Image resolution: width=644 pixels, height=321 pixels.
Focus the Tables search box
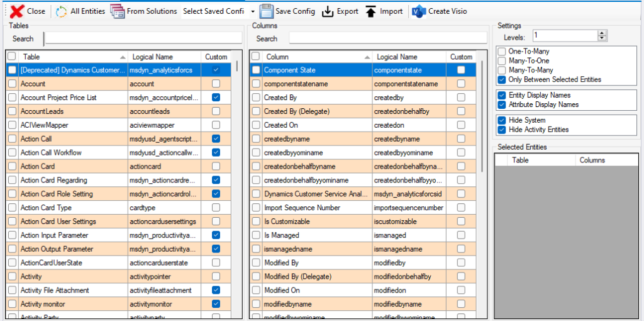tap(144, 38)
